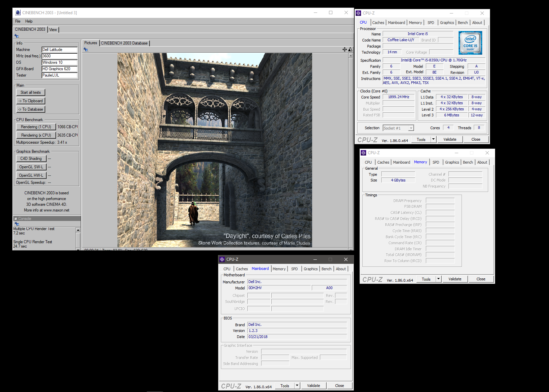Run the Rendering (1 CPU) benchmark

point(36,127)
